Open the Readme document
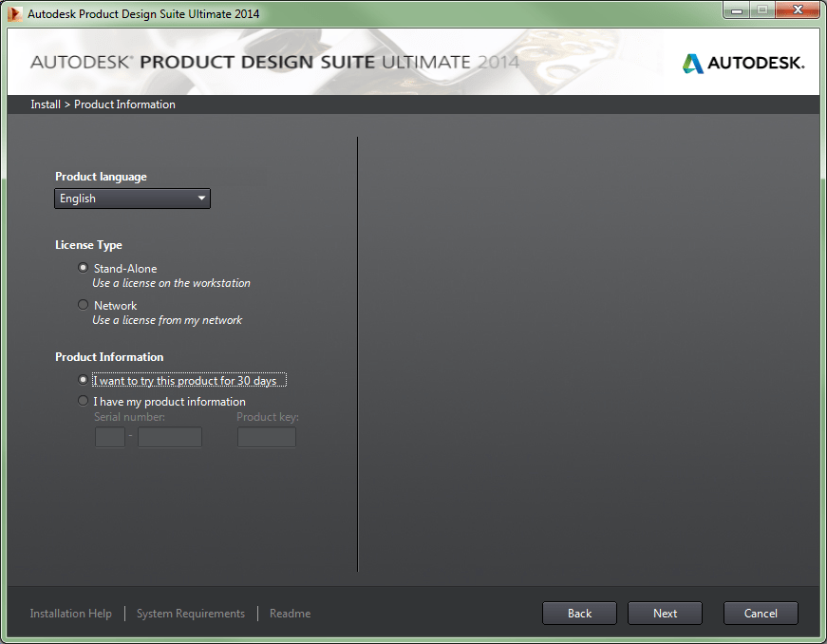 [x=290, y=613]
